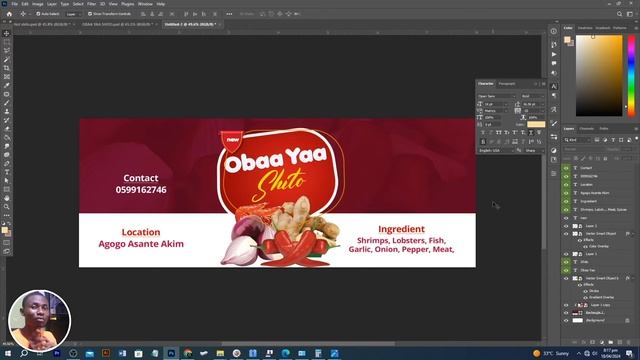640x360 pixels.
Task: Open the Auto-Select Layer dropdown
Action: (x=73, y=14)
